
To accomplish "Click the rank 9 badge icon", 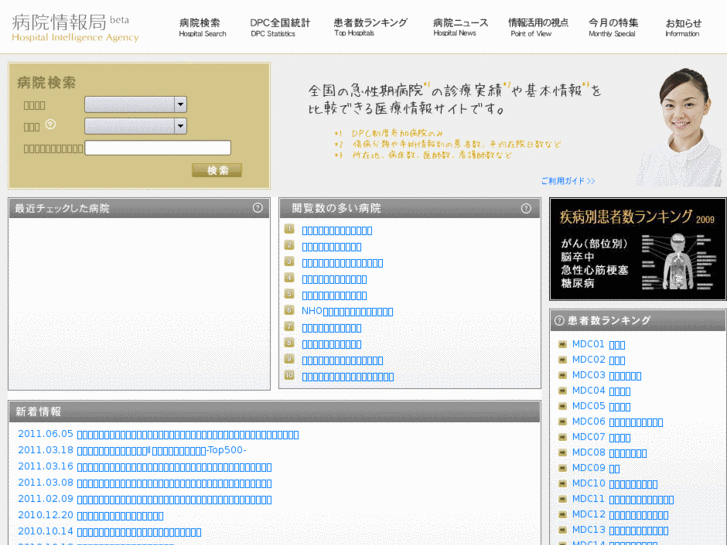I will (x=289, y=359).
